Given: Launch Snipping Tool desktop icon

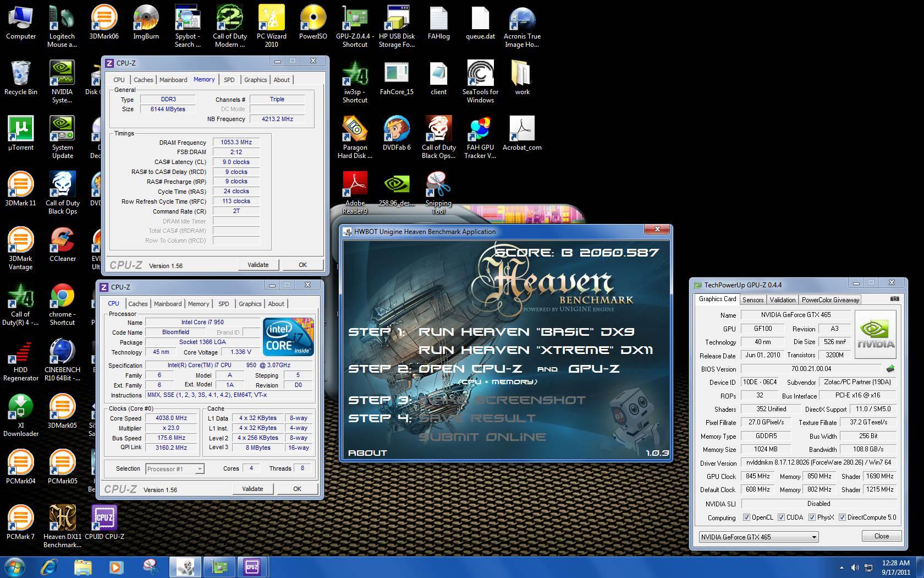Looking at the screenshot, I should [x=438, y=193].
